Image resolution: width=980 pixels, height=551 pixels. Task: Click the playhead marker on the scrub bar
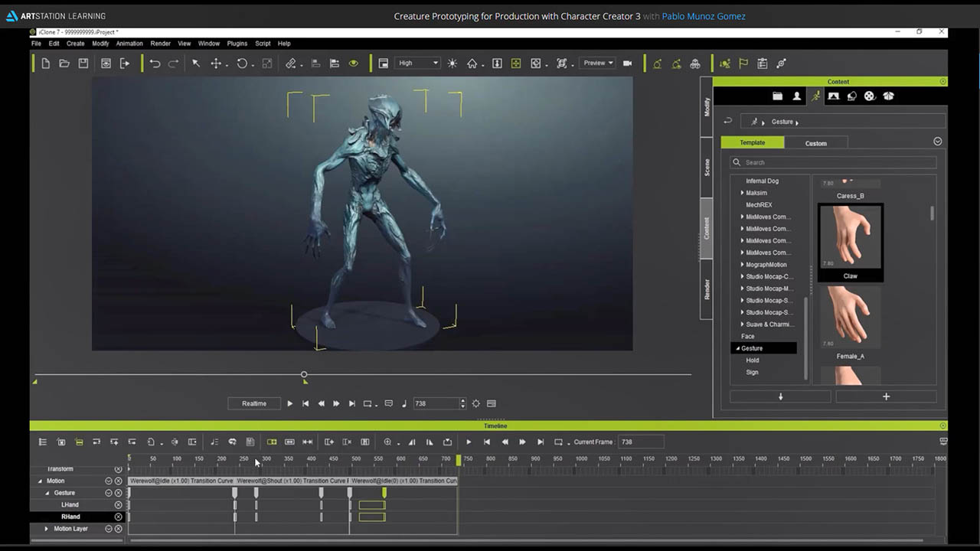(304, 375)
